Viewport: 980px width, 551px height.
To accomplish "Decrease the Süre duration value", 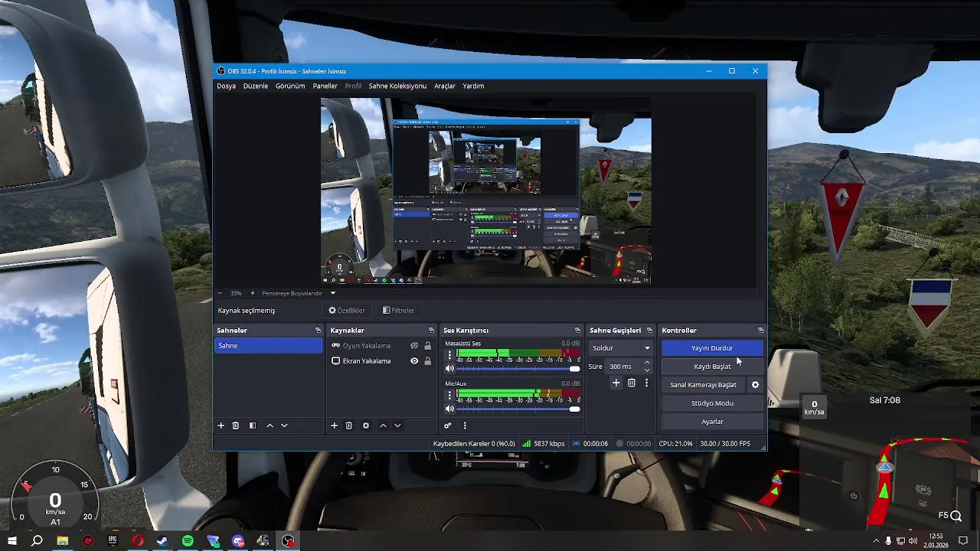I will point(647,370).
